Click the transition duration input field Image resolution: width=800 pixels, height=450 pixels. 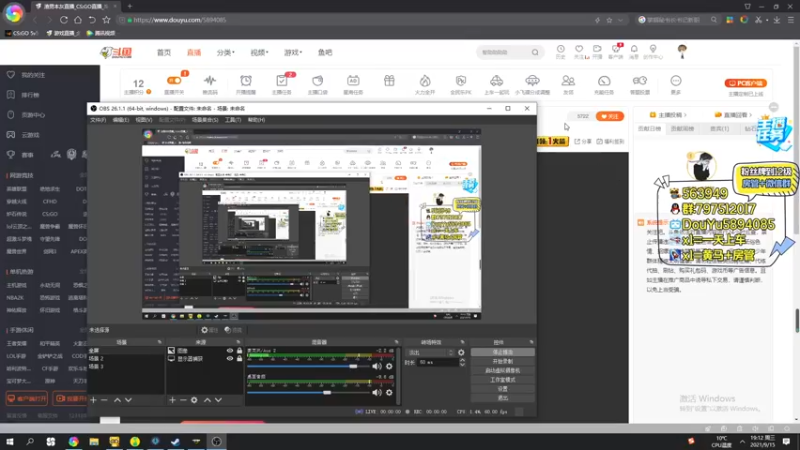tap(438, 362)
